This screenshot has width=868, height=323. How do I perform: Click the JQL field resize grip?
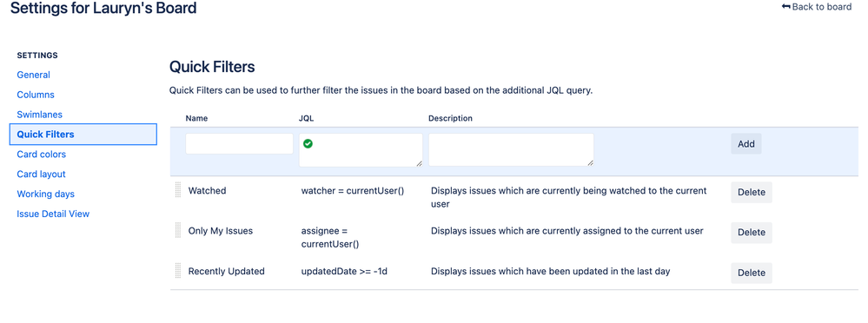[x=419, y=163]
